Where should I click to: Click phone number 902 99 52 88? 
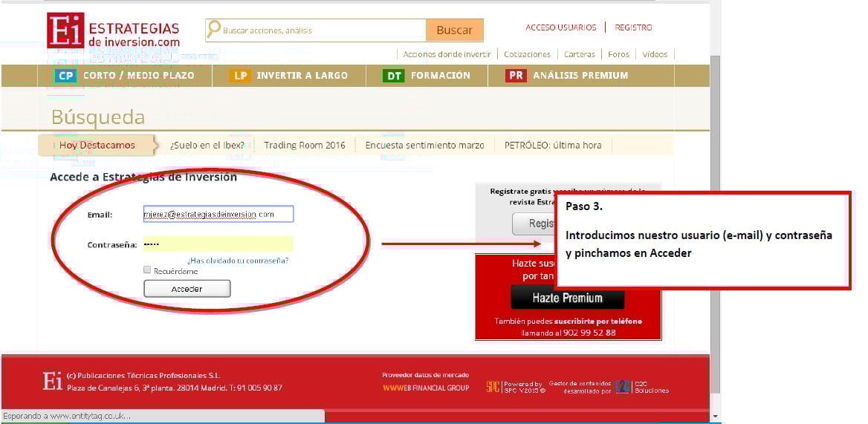coord(589,333)
